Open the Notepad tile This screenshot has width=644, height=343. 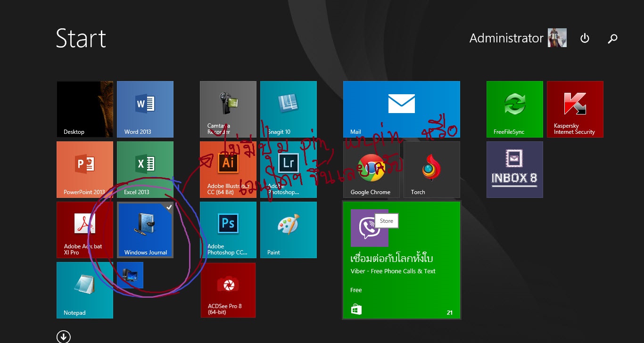pyautogui.click(x=85, y=290)
